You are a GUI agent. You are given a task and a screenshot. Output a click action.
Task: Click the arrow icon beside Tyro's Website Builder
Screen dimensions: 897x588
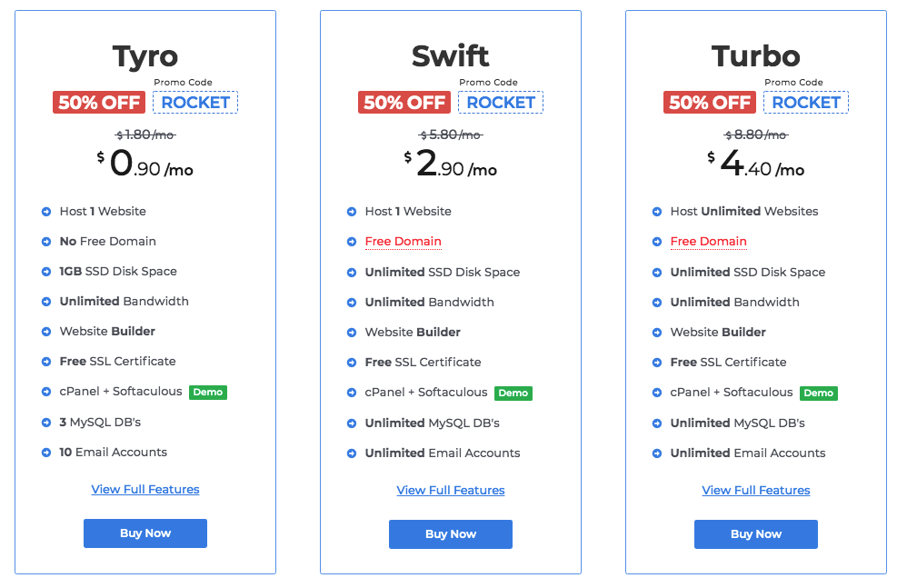(x=46, y=332)
